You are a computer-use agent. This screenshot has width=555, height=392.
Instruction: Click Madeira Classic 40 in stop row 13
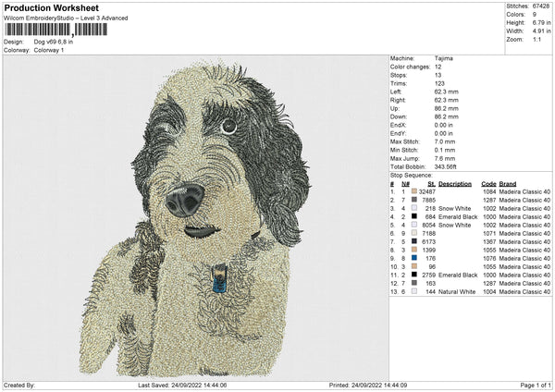pyautogui.click(x=524, y=292)
